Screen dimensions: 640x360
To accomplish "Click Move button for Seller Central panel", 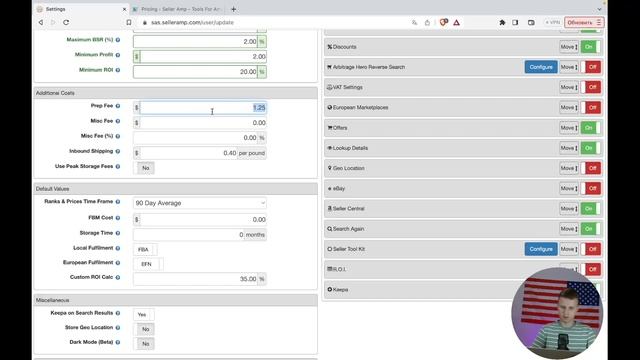I will click(x=569, y=209).
